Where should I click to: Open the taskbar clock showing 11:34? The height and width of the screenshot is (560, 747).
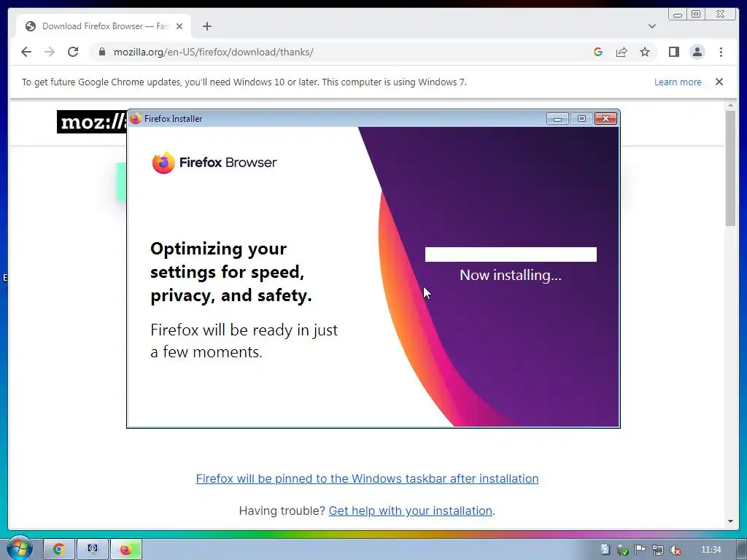(711, 550)
